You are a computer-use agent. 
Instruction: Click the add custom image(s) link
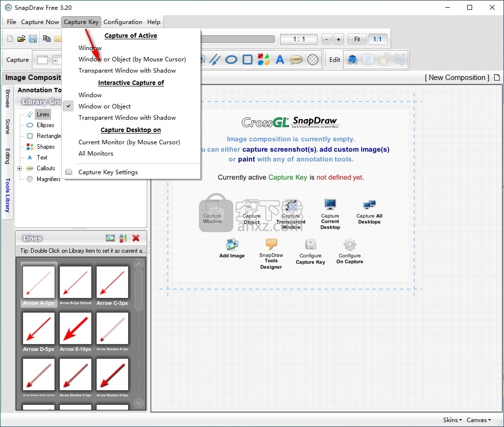[354, 150]
